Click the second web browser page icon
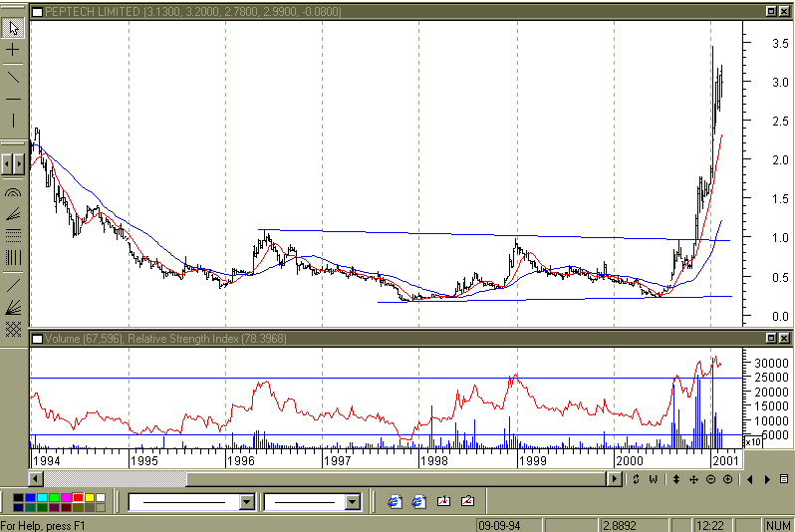 click(x=418, y=501)
